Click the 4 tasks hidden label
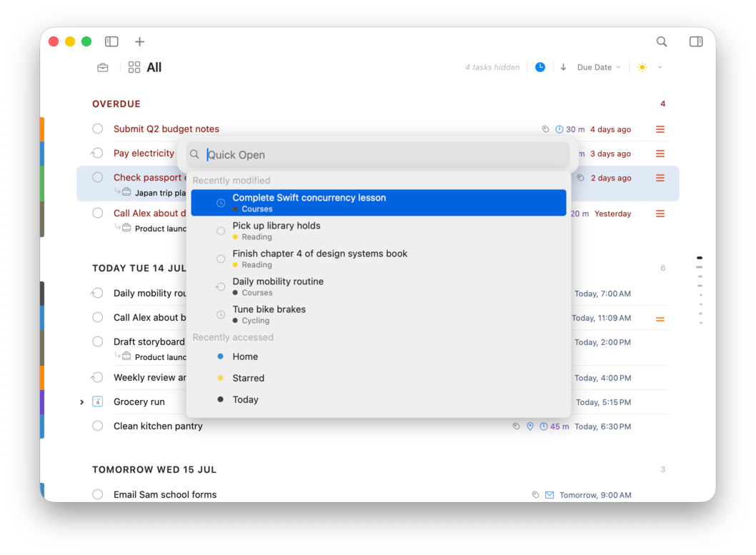The image size is (756, 555). (x=492, y=67)
